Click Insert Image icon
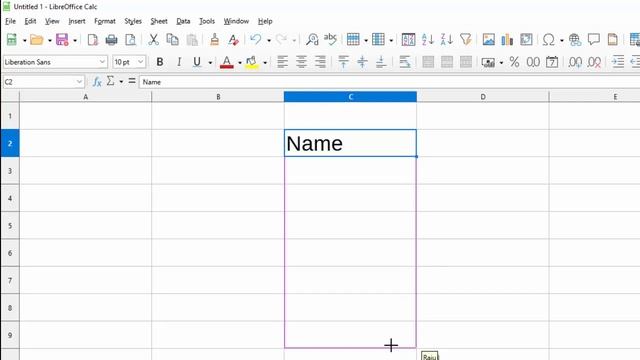 (489, 40)
